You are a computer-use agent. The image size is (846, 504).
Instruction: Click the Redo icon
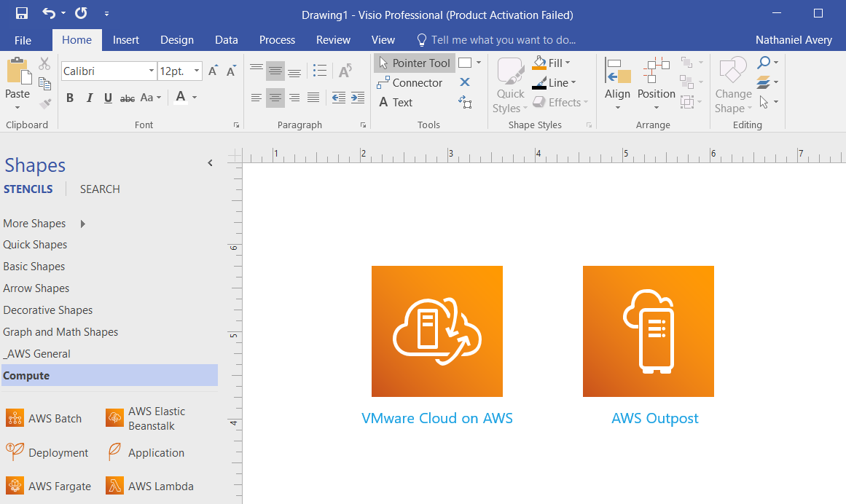[x=81, y=14]
